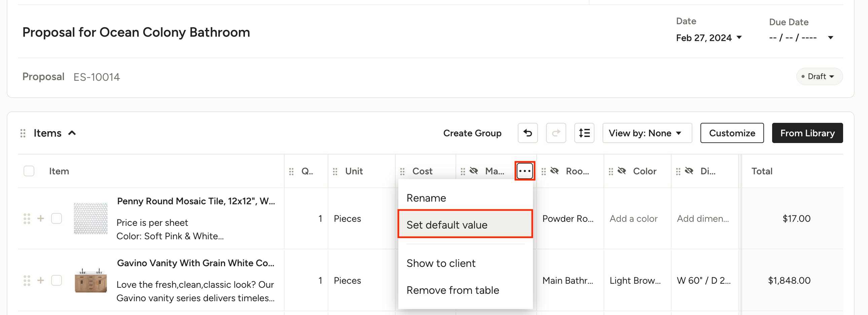868x315 pixels.
Task: Click drag handle of Cost column
Action: tap(402, 172)
